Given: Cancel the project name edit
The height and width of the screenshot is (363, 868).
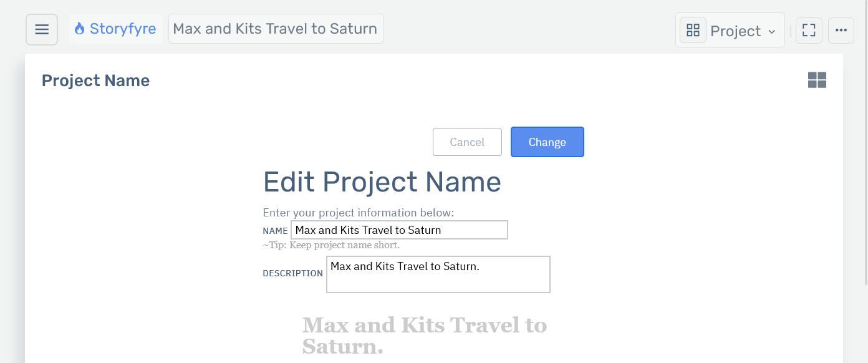Looking at the screenshot, I should coord(467,142).
